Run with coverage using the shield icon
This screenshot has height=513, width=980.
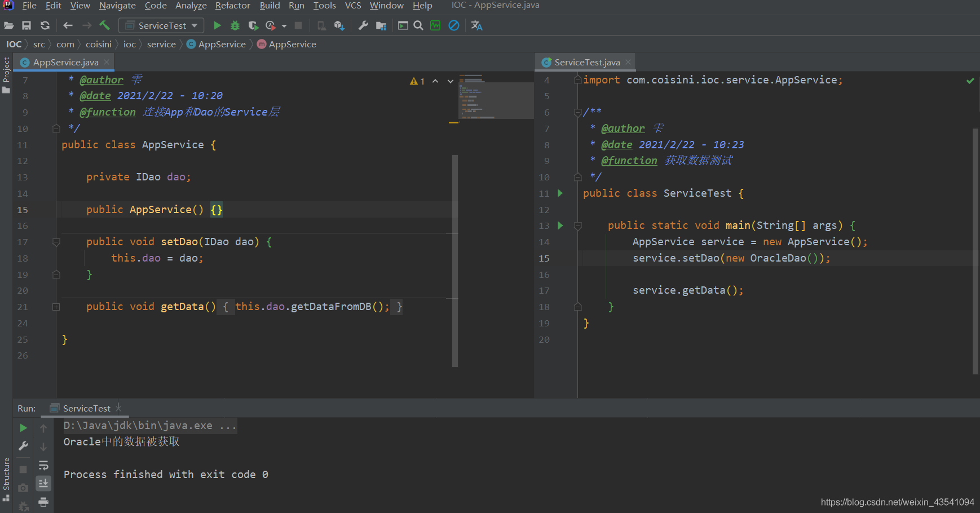(x=253, y=25)
